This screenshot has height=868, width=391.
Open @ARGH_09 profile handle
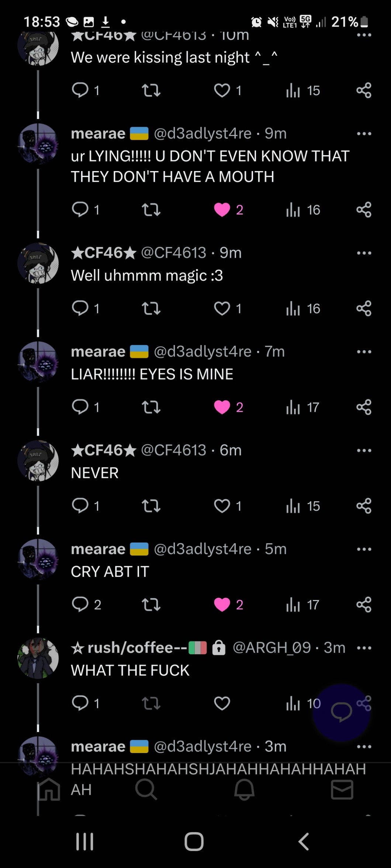tap(272, 648)
